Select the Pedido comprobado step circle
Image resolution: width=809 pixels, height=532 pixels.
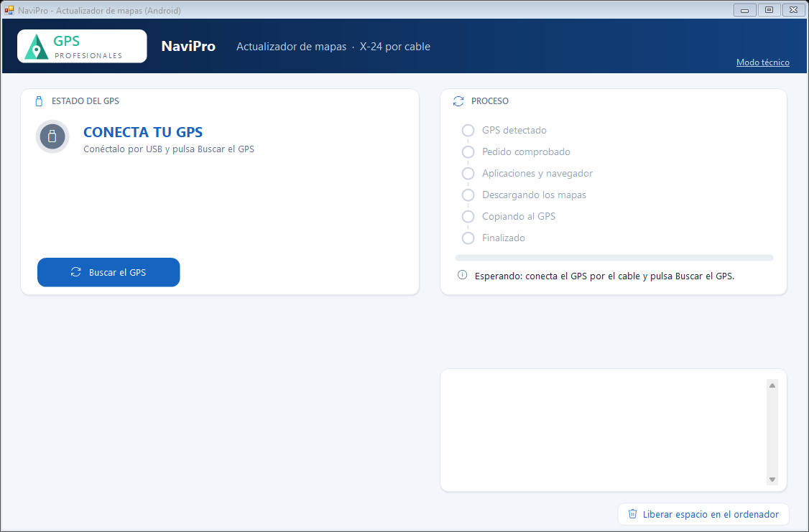coord(468,152)
